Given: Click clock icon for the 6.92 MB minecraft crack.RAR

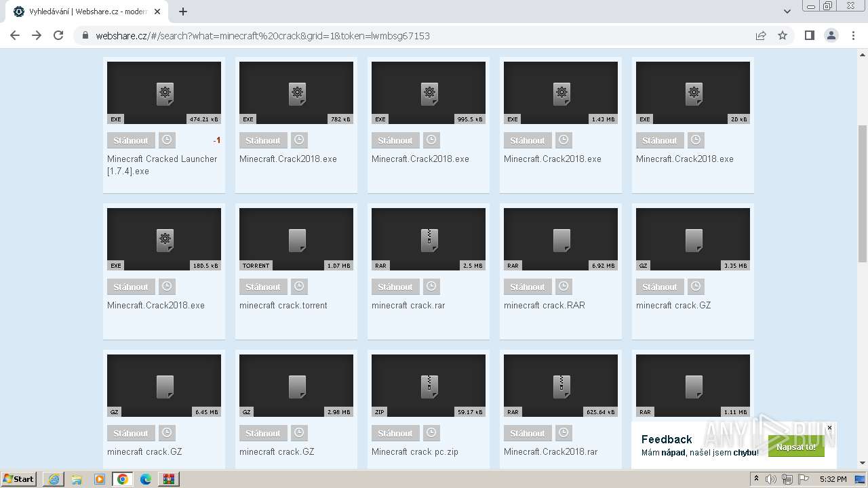Looking at the screenshot, I should (x=564, y=287).
